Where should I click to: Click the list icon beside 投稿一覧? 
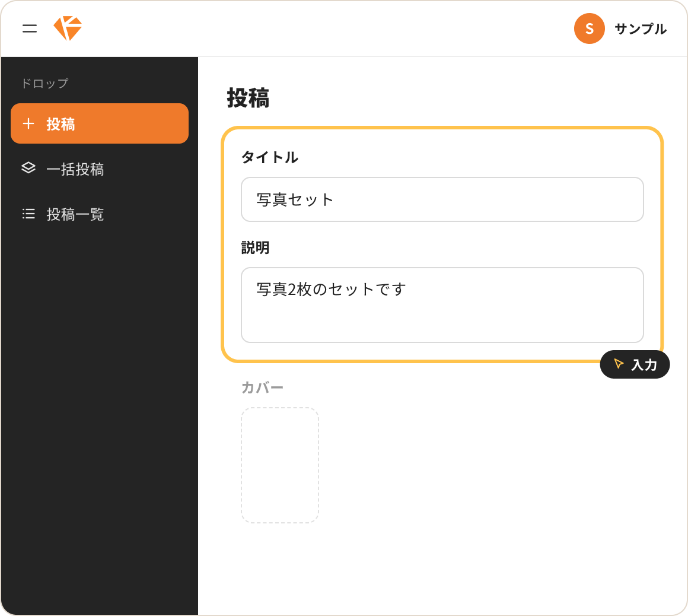[x=28, y=214]
